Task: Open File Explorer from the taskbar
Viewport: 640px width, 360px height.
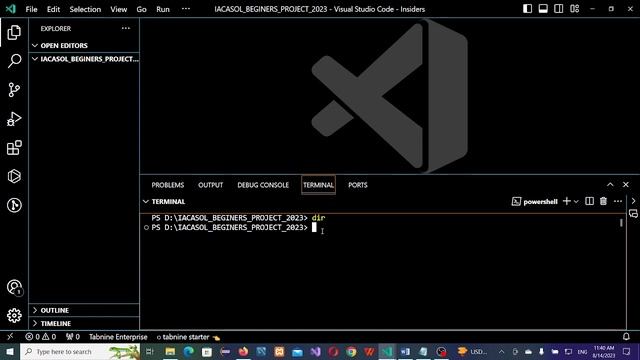Action: click(171, 351)
